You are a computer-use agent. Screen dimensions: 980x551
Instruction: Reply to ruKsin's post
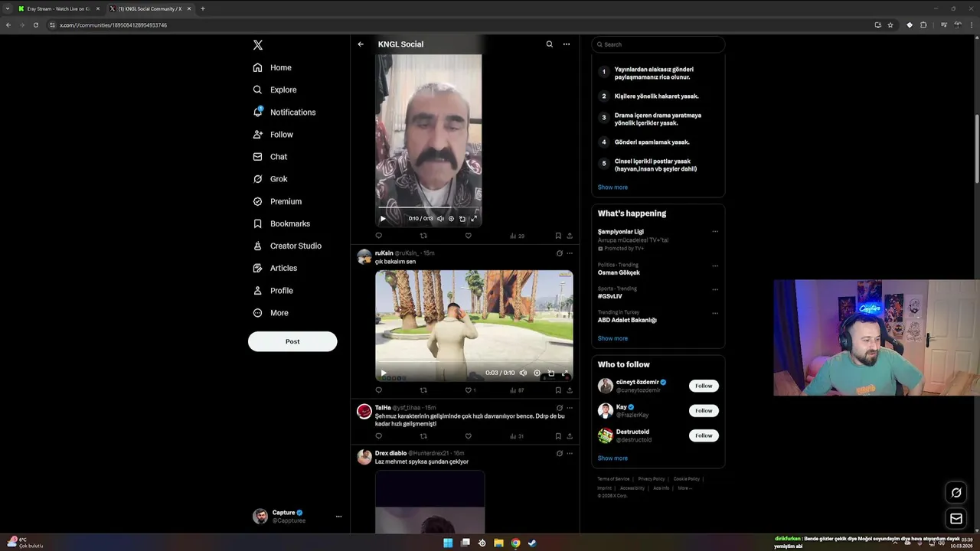tap(378, 390)
